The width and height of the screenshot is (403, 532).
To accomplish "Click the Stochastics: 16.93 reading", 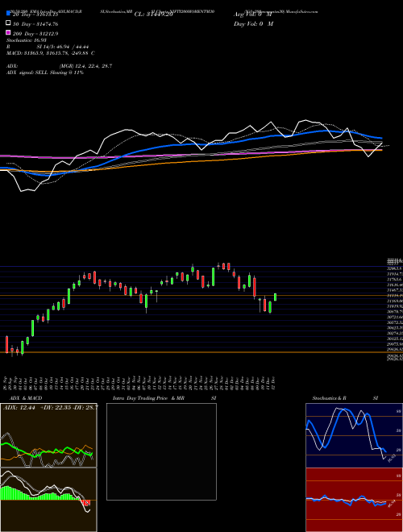I will [27, 40].
